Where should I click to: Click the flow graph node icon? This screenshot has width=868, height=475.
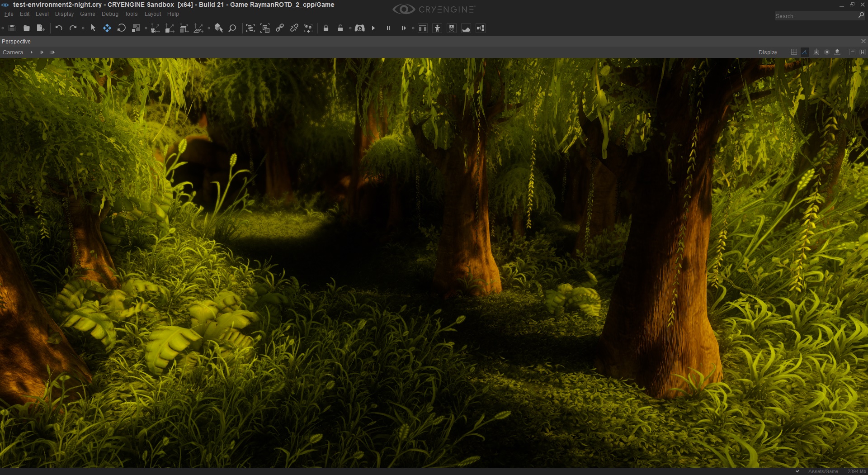[x=481, y=28]
